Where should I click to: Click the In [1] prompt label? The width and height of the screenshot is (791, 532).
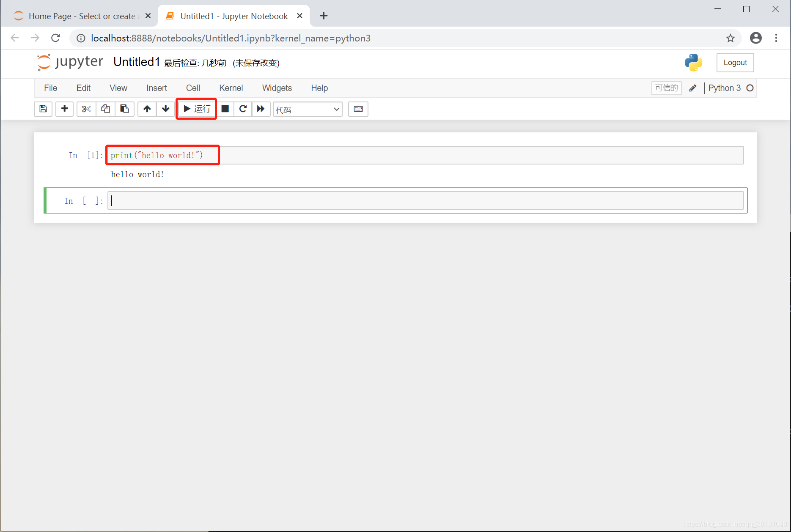(x=86, y=155)
